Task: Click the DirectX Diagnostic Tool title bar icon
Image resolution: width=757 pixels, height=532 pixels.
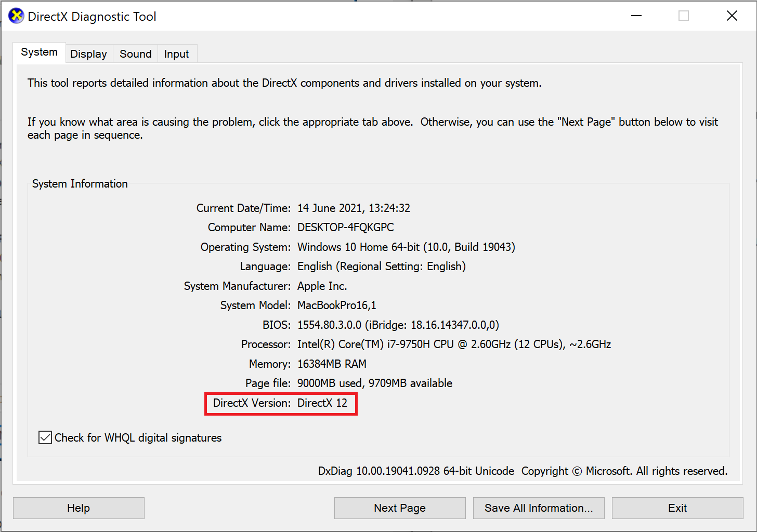Action: (15, 16)
